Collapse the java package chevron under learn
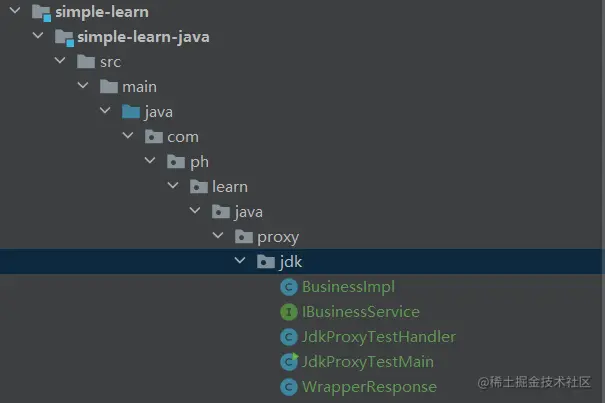Viewport: 605px width, 403px height. tap(195, 210)
